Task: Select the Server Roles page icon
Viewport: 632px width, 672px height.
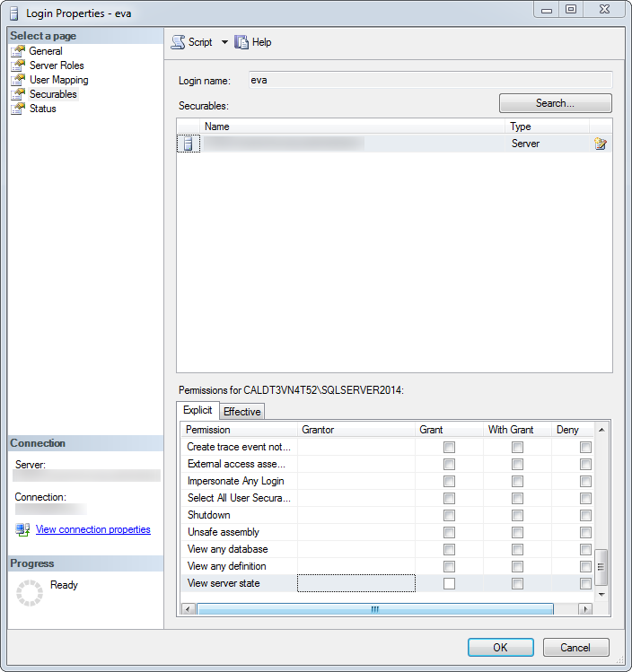Action: tap(18, 65)
